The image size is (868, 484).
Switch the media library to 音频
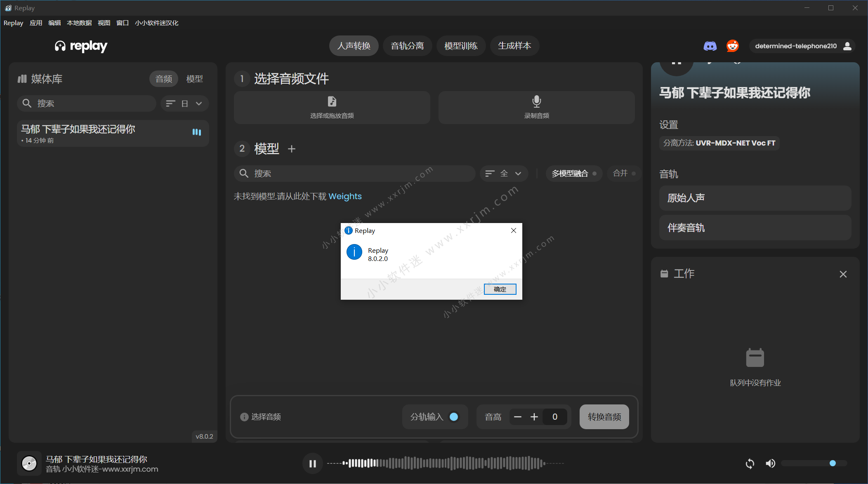pos(164,79)
